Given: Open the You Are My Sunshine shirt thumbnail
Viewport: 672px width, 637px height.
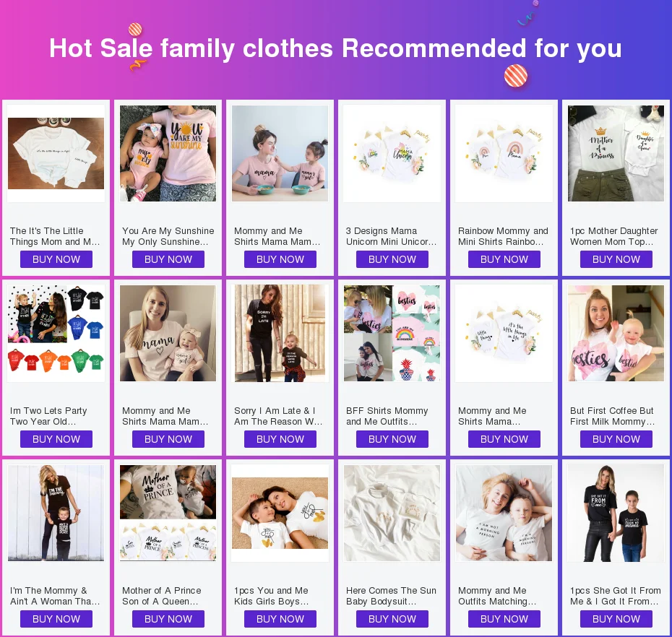Looking at the screenshot, I should click(168, 153).
